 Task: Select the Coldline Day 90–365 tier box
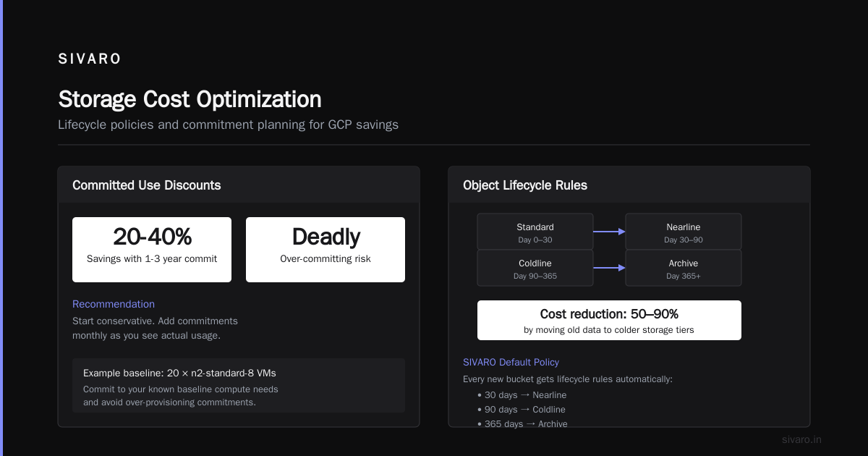tap(535, 269)
